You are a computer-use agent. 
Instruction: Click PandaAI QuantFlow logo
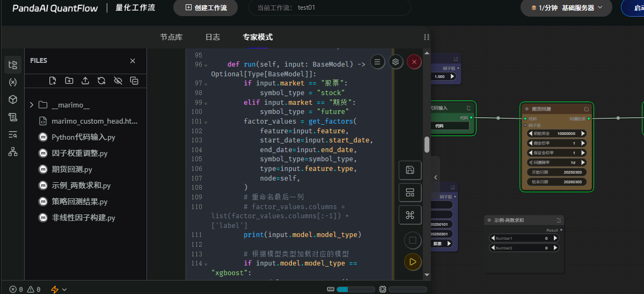[x=56, y=8]
